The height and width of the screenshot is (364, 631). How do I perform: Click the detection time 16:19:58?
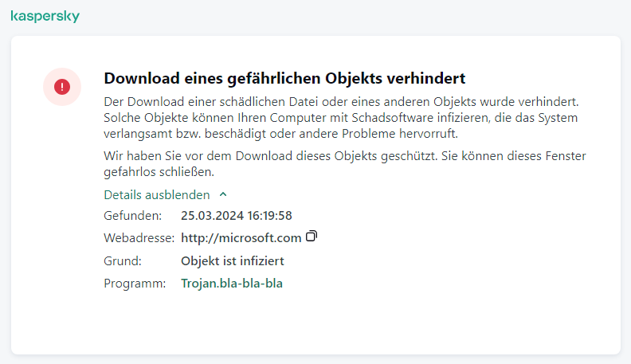pyautogui.click(x=269, y=215)
